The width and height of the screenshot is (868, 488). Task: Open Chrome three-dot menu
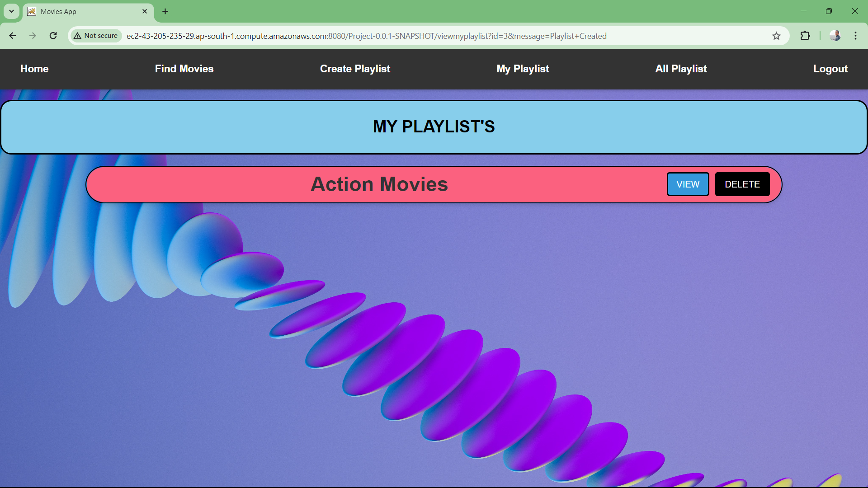tap(855, 36)
